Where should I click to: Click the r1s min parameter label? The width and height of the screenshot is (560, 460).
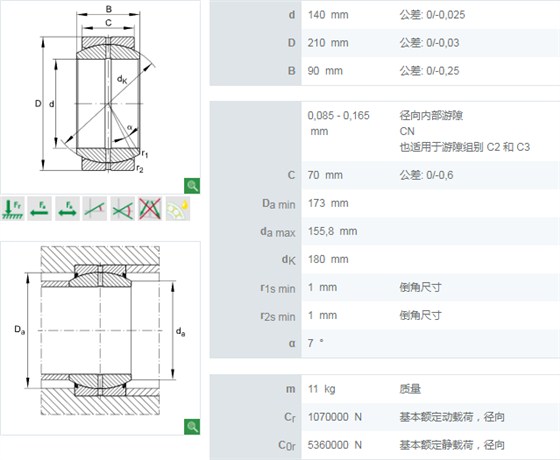click(278, 288)
